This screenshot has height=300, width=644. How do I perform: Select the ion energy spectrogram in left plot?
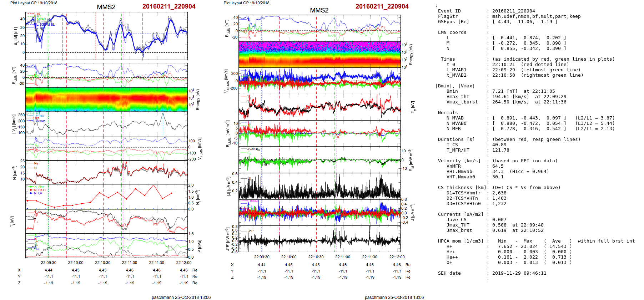click(x=106, y=100)
